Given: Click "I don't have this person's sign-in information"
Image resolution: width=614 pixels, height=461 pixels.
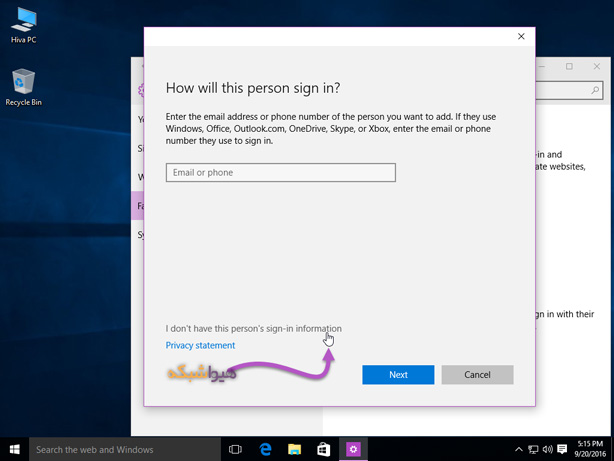Looking at the screenshot, I should 253,328.
